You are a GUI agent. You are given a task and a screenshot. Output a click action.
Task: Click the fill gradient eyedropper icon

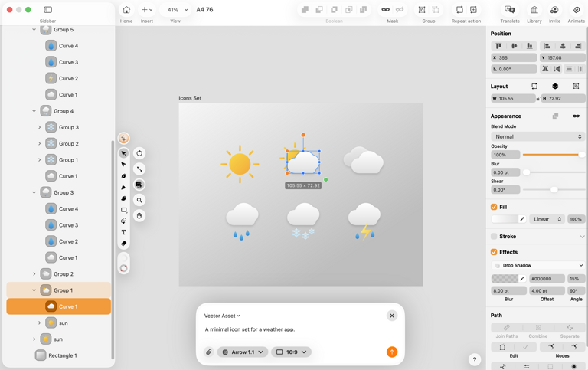[522, 219]
